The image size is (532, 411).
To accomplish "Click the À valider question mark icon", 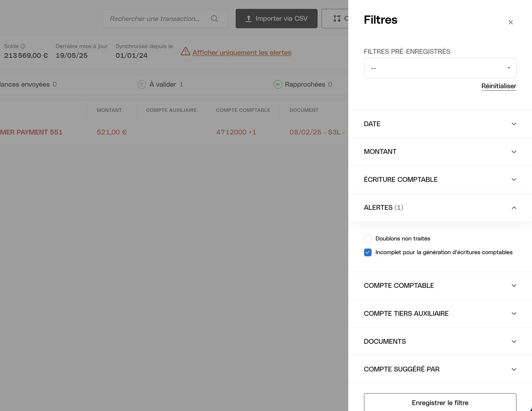I will tap(142, 84).
